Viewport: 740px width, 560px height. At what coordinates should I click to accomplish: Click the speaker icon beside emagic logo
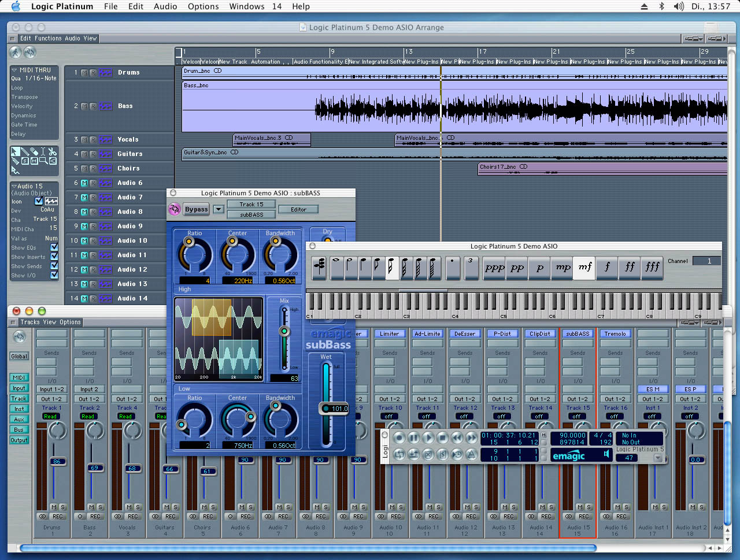[x=606, y=455]
